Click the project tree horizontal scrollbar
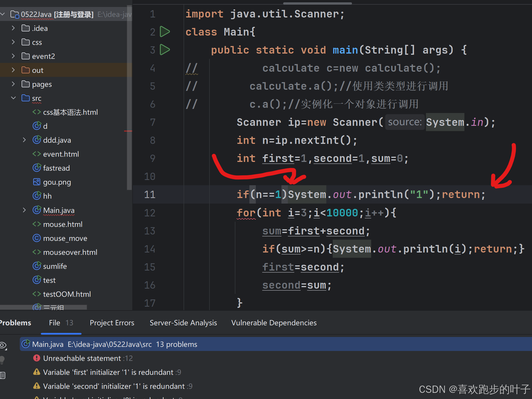The image size is (532, 399). click(43, 307)
